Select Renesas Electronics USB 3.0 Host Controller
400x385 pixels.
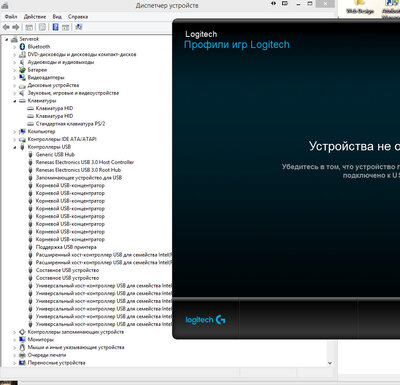tap(85, 162)
